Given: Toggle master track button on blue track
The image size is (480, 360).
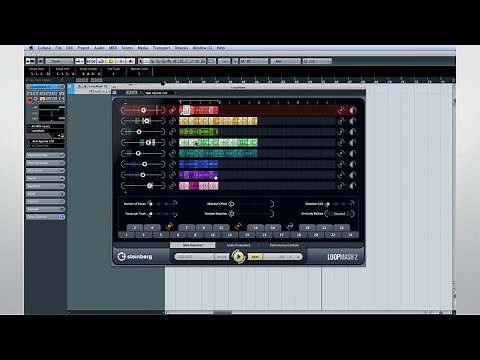Looking at the screenshot, I should (x=172, y=164).
